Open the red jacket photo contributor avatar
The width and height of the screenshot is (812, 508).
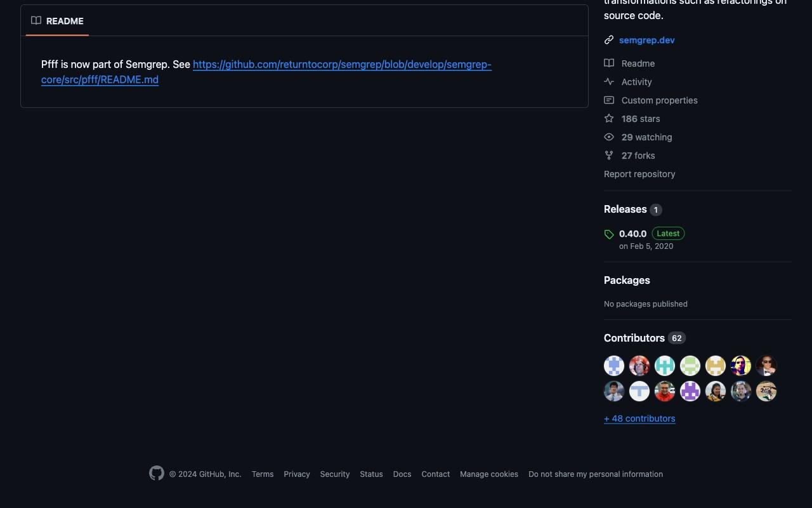665,391
